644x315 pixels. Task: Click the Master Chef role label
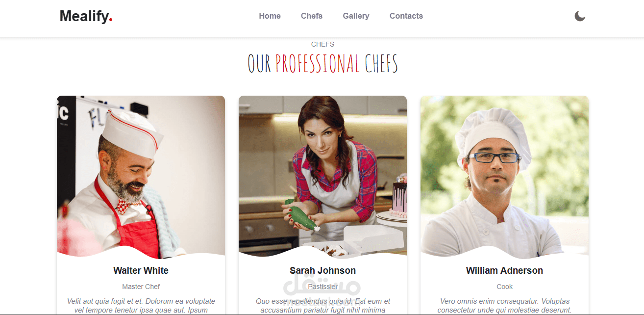tap(141, 287)
